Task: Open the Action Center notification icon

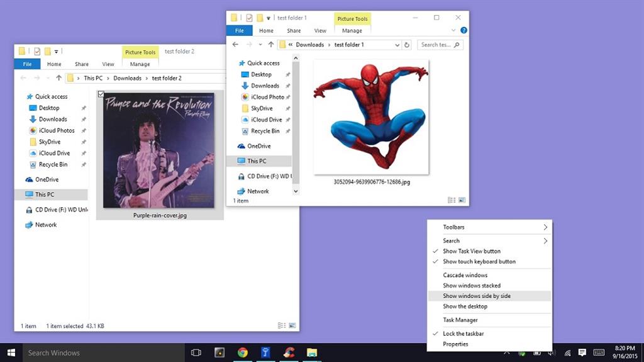Action: [x=582, y=353]
